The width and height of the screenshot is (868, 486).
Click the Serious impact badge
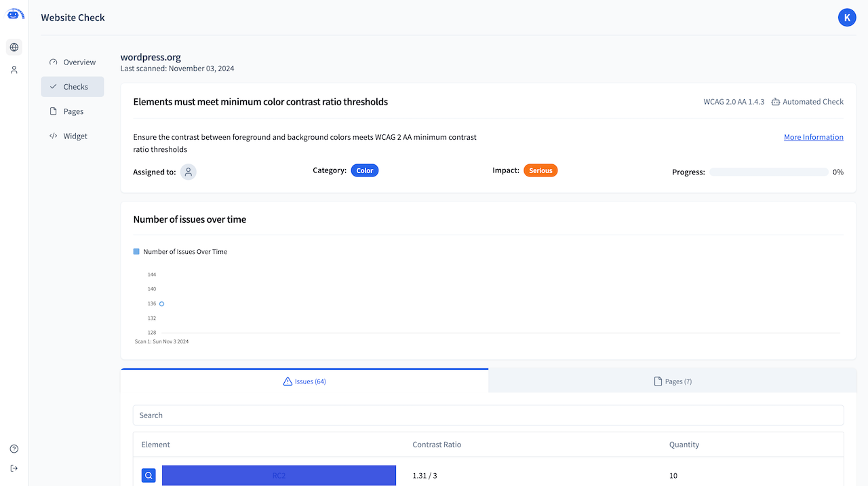coord(540,170)
